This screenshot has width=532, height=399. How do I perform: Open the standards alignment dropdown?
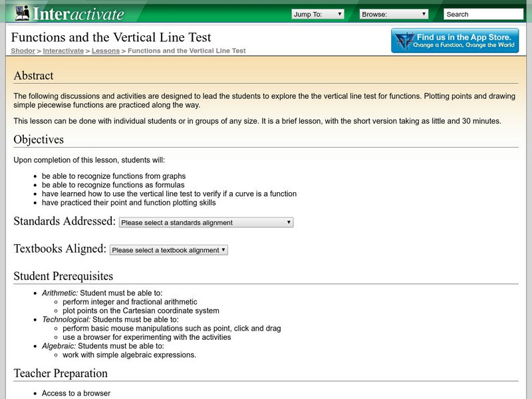coord(206,223)
